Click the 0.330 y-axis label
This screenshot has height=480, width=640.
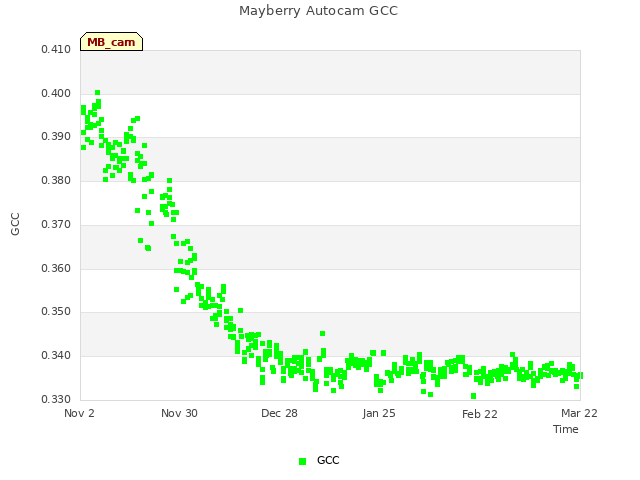pyautogui.click(x=56, y=399)
